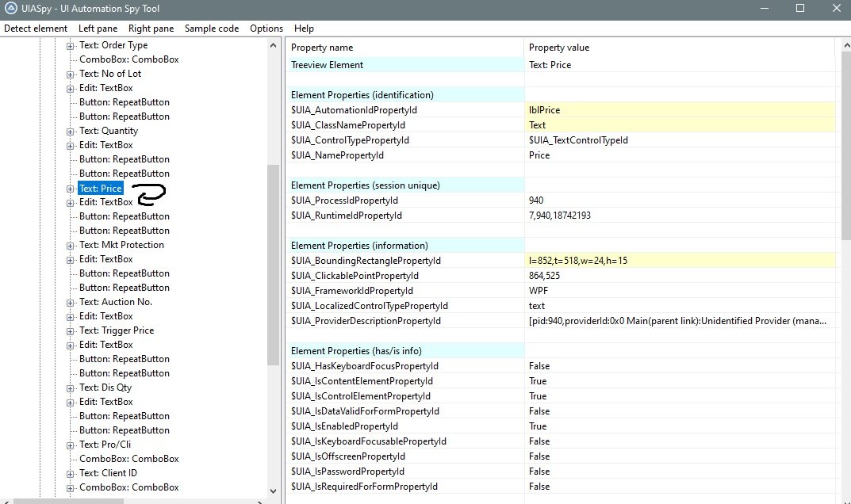Image resolution: width=851 pixels, height=504 pixels.
Task: Click Element Properties (identification) header
Action: coord(404,95)
